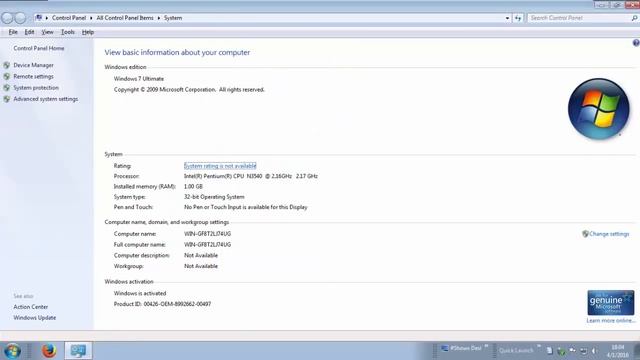Click Change settings link

(609, 234)
